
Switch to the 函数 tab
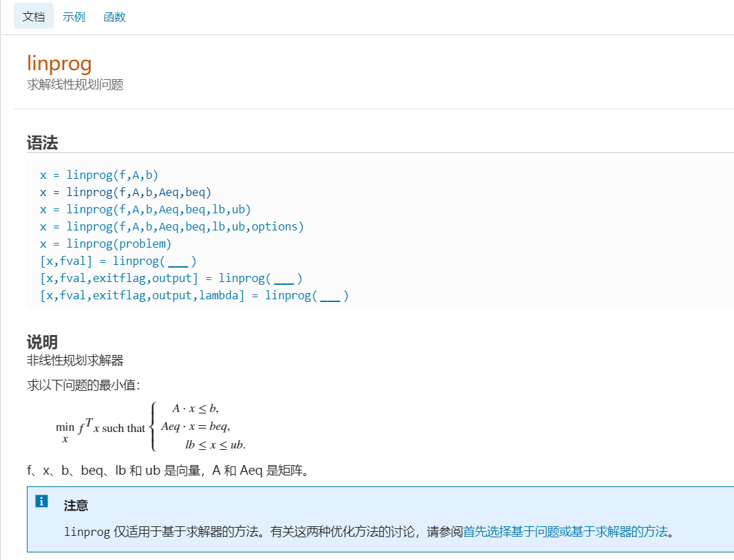click(x=114, y=17)
